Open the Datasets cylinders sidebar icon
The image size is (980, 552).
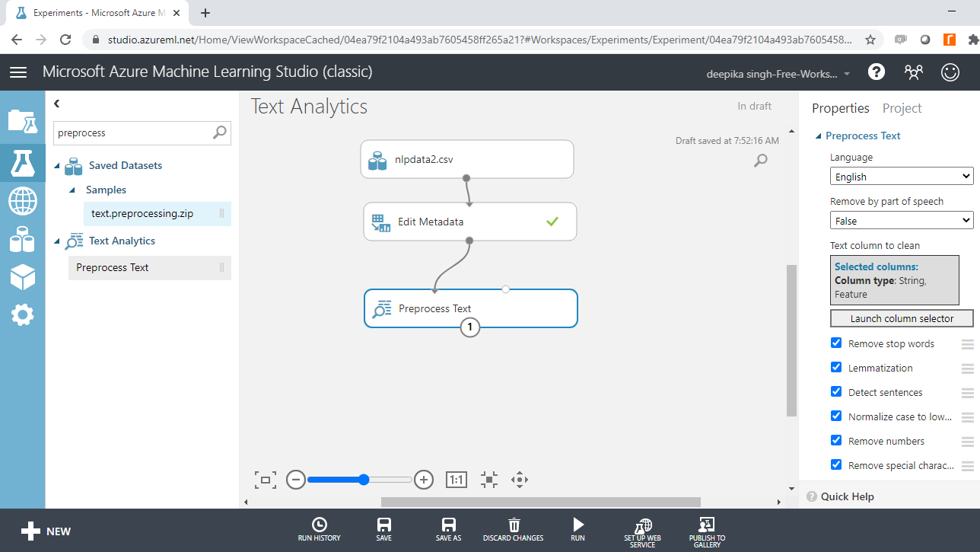click(x=22, y=239)
